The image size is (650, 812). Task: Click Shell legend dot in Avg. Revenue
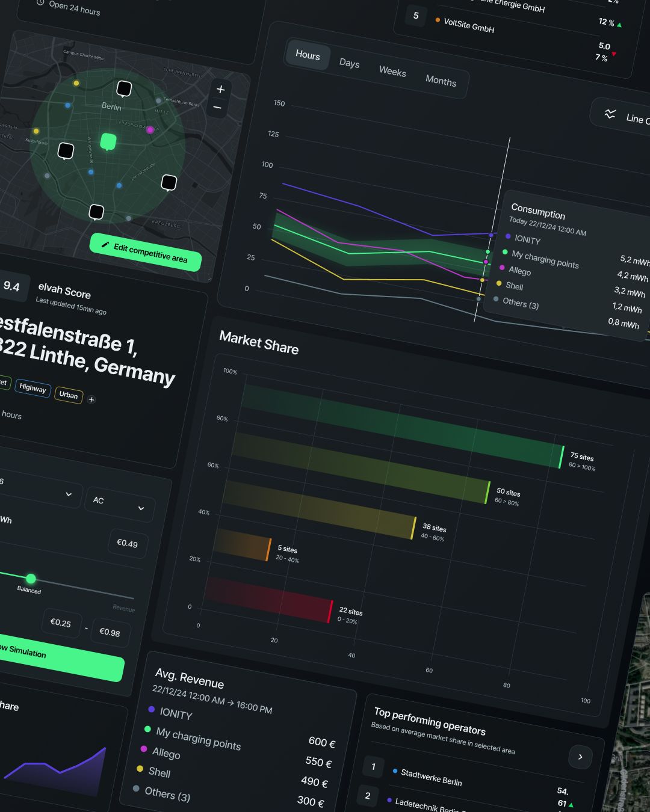[140, 769]
